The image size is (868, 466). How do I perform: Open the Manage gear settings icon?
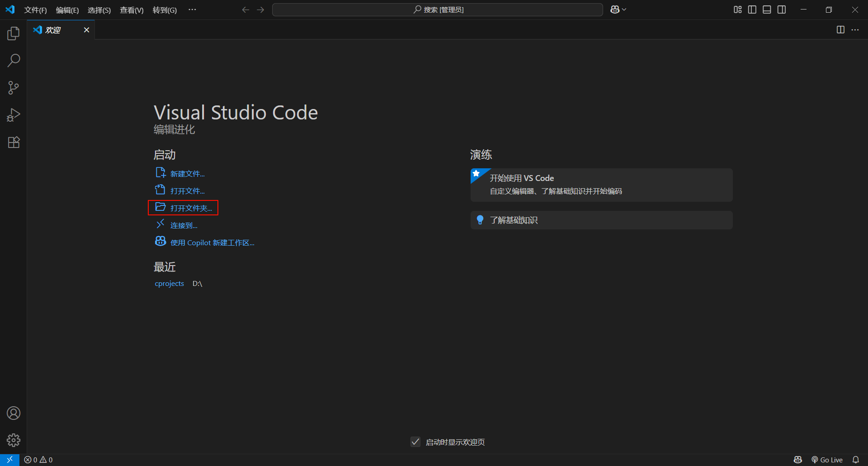point(14,440)
